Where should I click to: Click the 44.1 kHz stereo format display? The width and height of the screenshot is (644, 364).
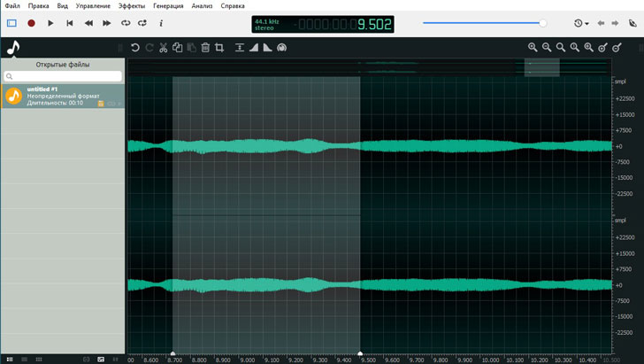[x=267, y=23]
